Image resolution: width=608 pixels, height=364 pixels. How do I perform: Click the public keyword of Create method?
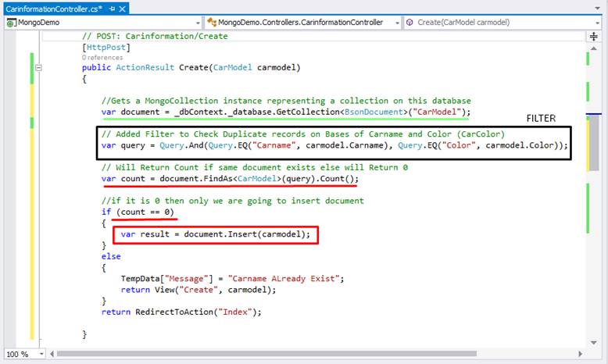[96, 67]
